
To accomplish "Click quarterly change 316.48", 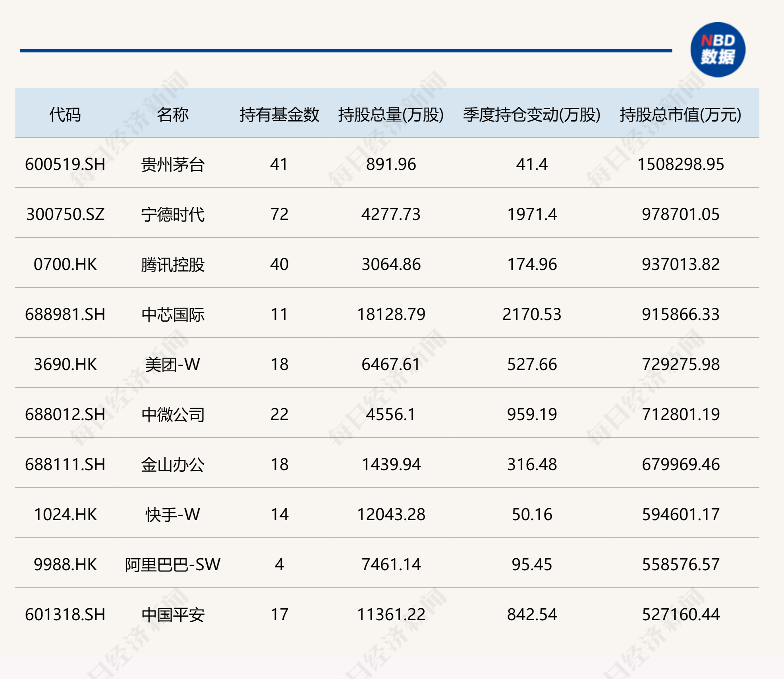I will (532, 465).
